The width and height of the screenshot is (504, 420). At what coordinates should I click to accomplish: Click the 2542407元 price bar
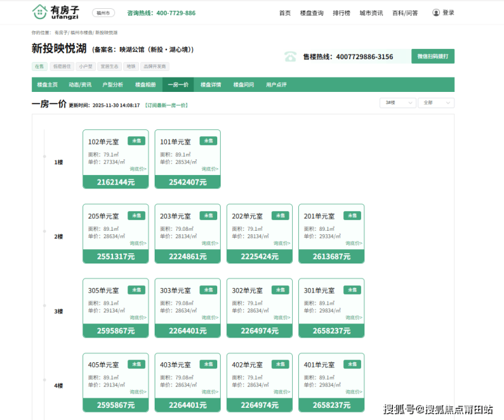click(187, 182)
